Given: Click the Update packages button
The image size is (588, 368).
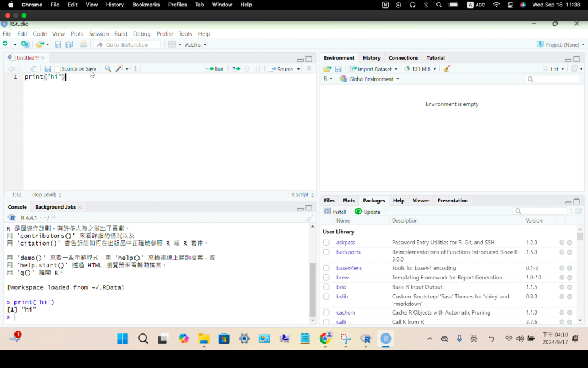Looking at the screenshot, I should (367, 212).
